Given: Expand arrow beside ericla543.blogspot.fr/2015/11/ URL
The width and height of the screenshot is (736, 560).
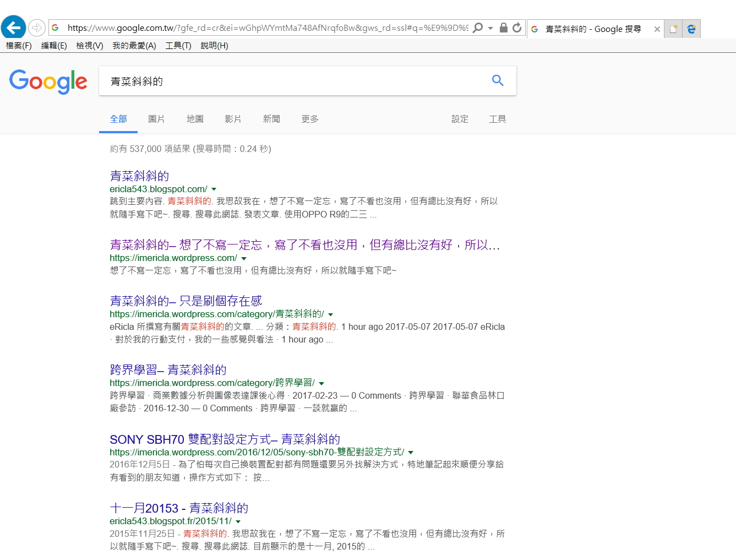Looking at the screenshot, I should tap(238, 521).
